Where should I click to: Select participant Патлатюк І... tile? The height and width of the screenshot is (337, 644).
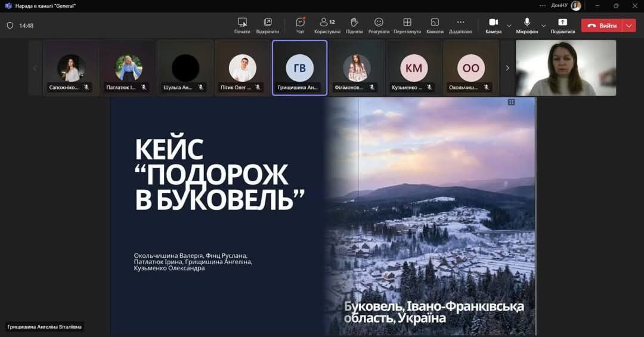point(128,68)
